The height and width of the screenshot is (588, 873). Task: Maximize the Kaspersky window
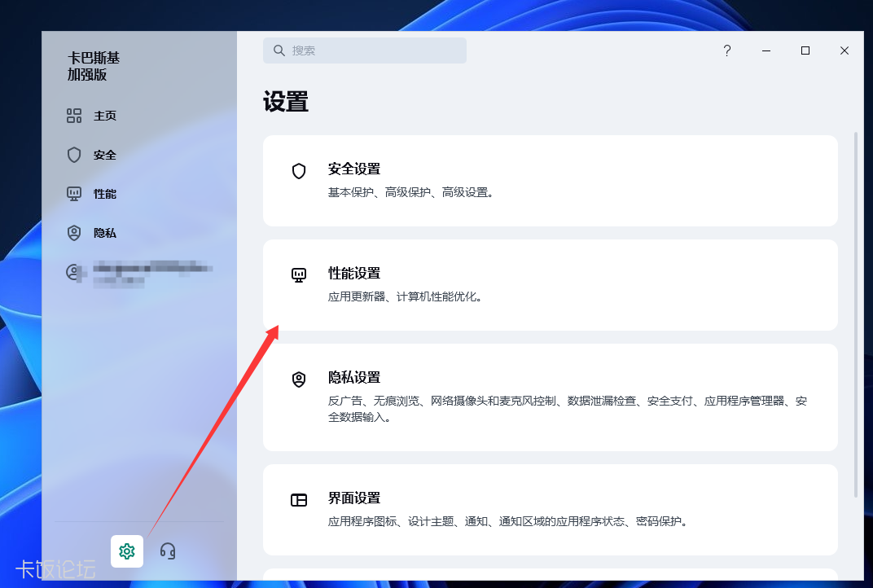click(x=805, y=50)
